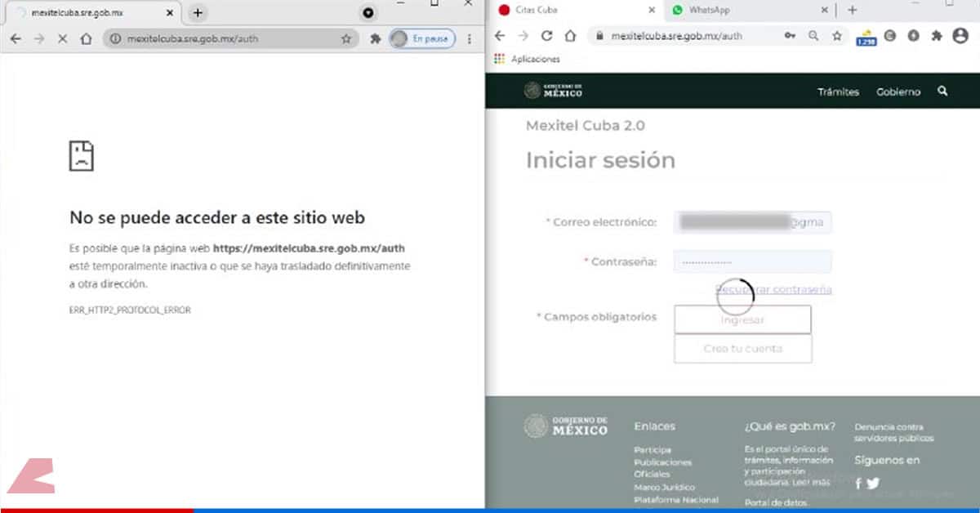Open the Marco Jurídico footer link
This screenshot has height=513, width=980.
point(664,487)
